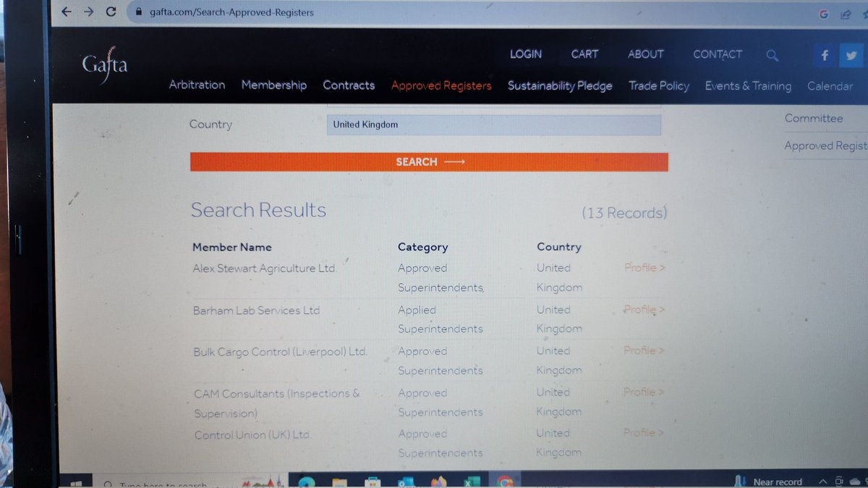Expand the system tray hidden icons chevron
868x488 pixels.
pos(823,481)
